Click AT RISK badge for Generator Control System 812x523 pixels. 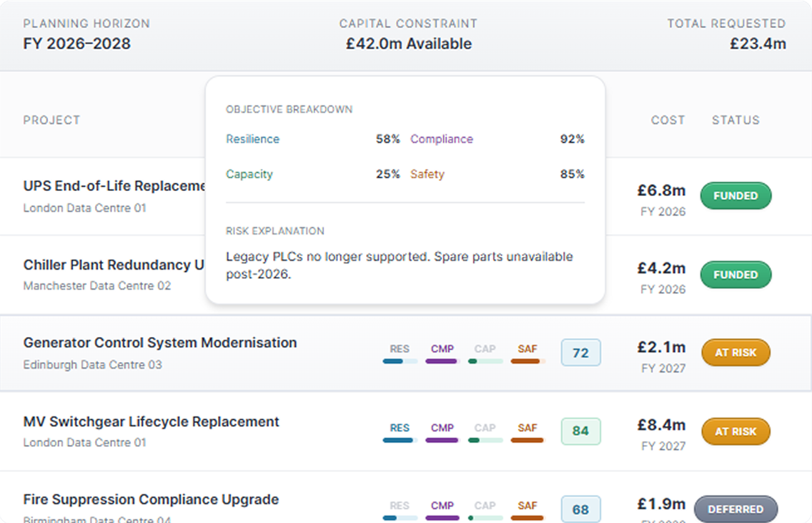[735, 353]
